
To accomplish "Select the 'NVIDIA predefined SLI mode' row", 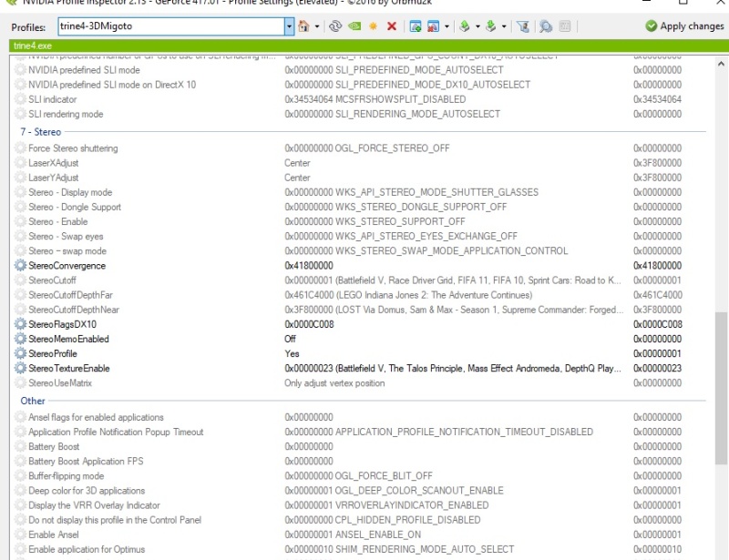I will [357, 70].
